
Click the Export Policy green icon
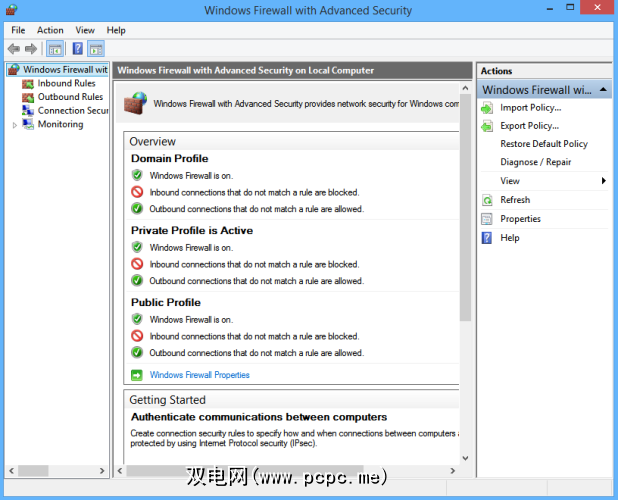point(487,126)
